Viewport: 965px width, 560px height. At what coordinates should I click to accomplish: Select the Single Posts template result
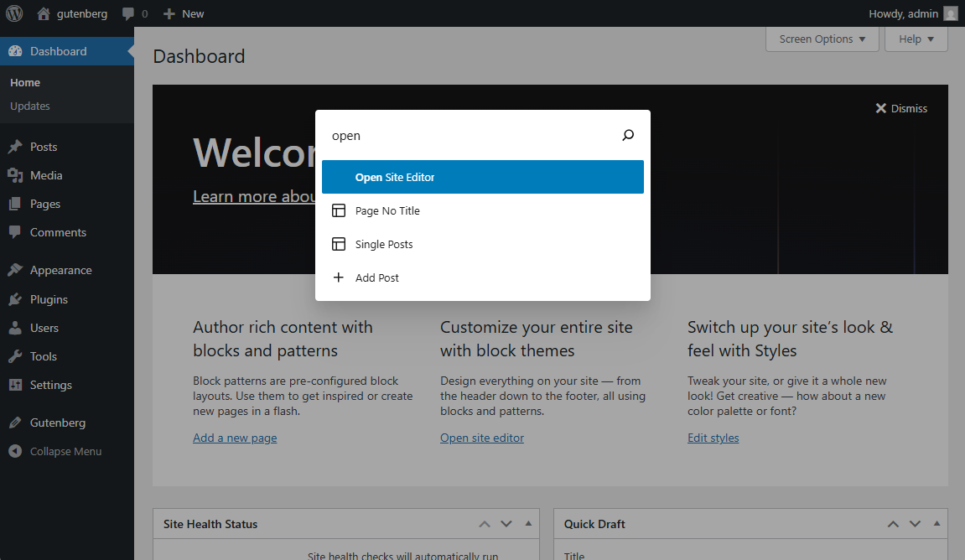tap(384, 244)
